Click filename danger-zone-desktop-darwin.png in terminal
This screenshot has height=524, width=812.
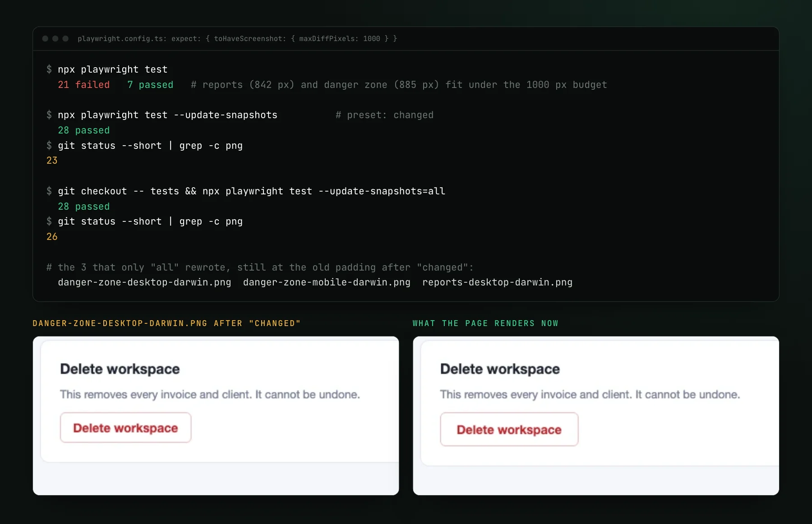[144, 282]
